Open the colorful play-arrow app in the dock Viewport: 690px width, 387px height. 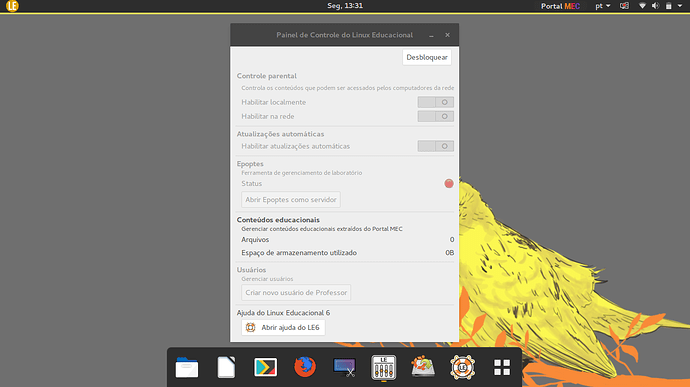265,367
